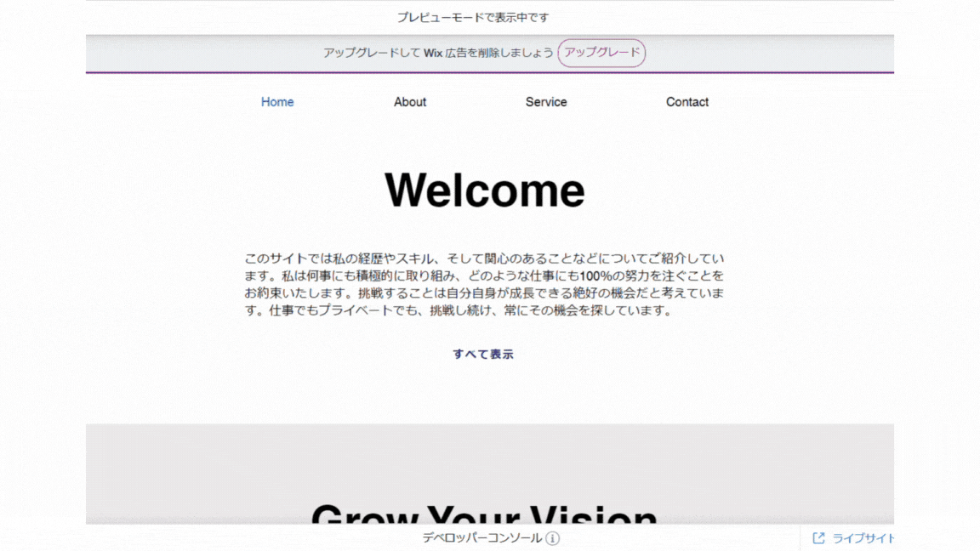Open the ライブサイト live site link
The width and height of the screenshot is (980, 551).
(863, 538)
